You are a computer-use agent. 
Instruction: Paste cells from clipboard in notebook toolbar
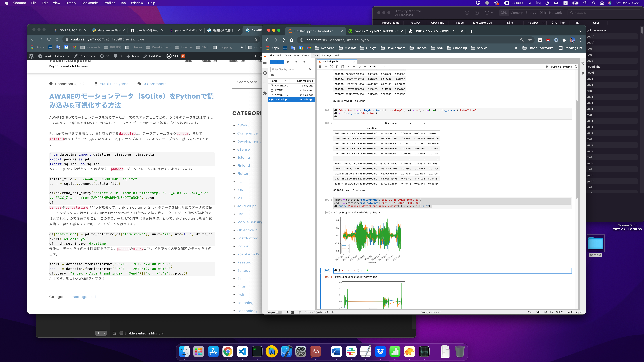point(343,67)
